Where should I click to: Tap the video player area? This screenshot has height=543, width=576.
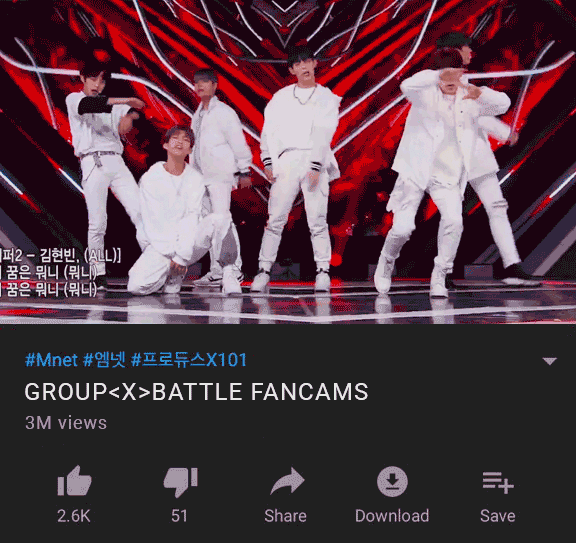tap(288, 162)
